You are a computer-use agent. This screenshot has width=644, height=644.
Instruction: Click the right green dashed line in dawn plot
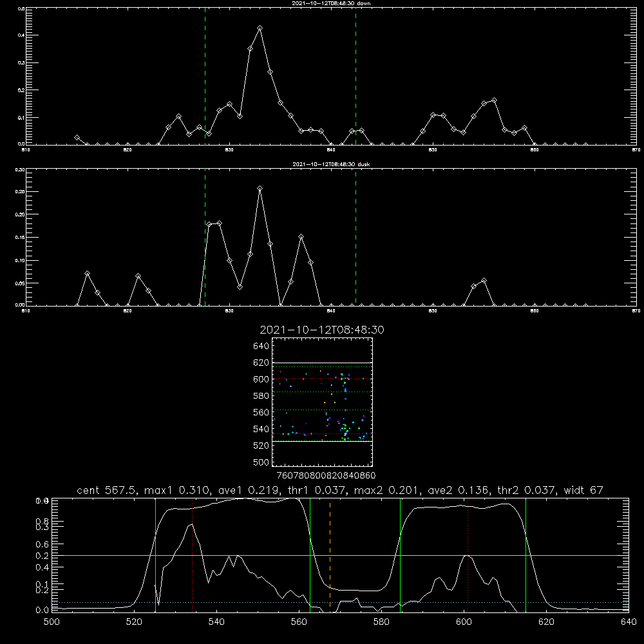click(x=355, y=76)
